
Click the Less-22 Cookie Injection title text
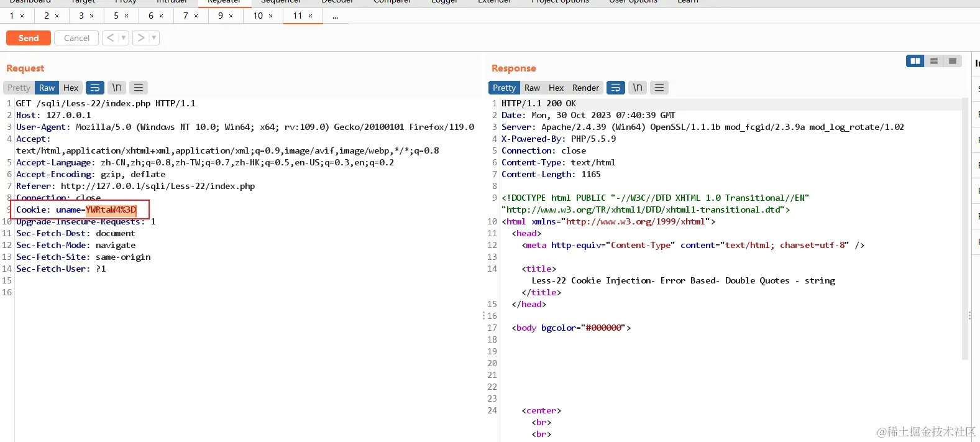(x=684, y=280)
